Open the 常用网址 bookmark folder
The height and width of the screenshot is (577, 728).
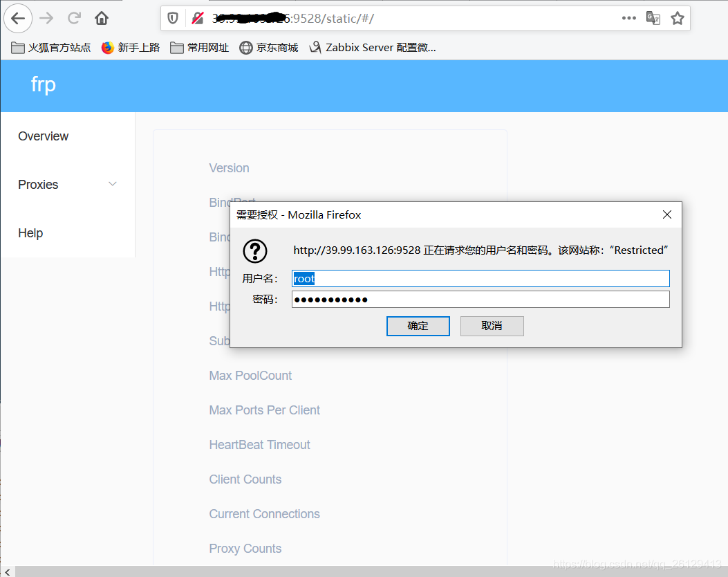[x=199, y=47]
